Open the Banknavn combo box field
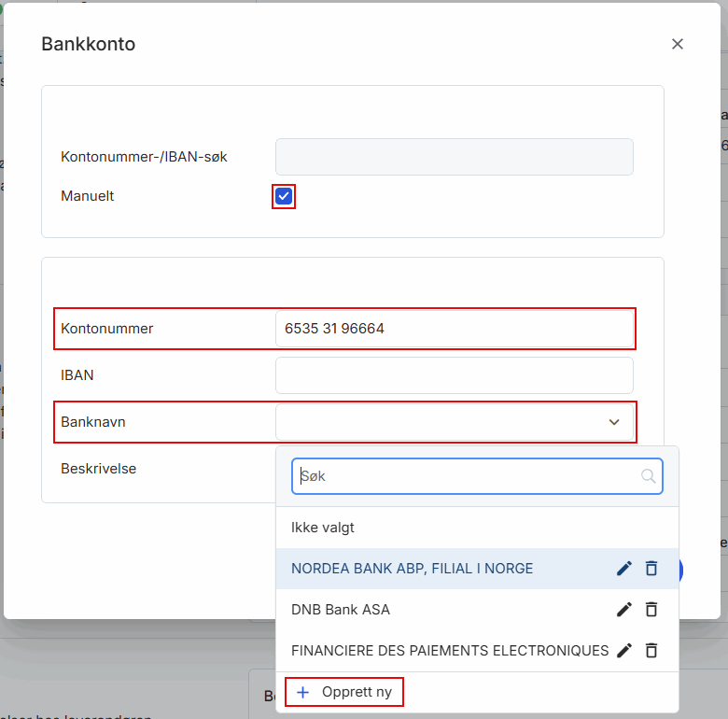The image size is (728, 719). (455, 422)
